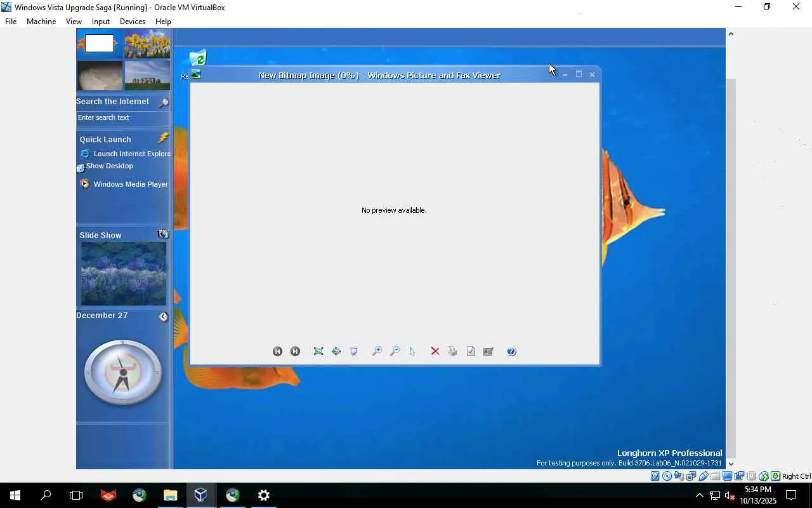Click the muted volume tray icon
Screen dimensions: 812x508
click(x=730, y=495)
